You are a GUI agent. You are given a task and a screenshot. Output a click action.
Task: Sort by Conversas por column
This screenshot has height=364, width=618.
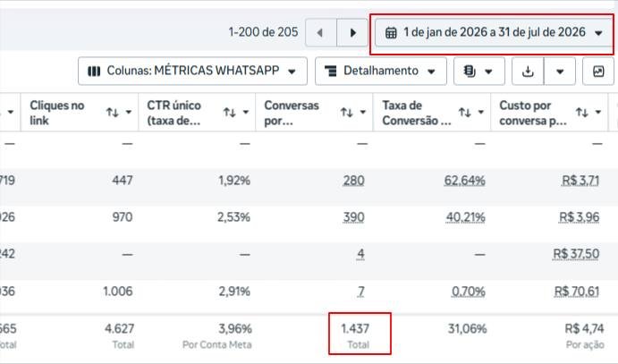346,113
